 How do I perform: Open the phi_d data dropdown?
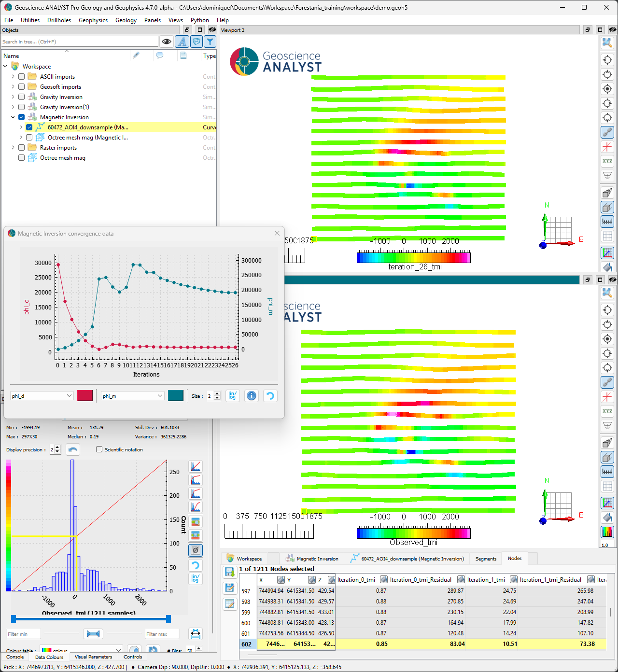(x=42, y=396)
